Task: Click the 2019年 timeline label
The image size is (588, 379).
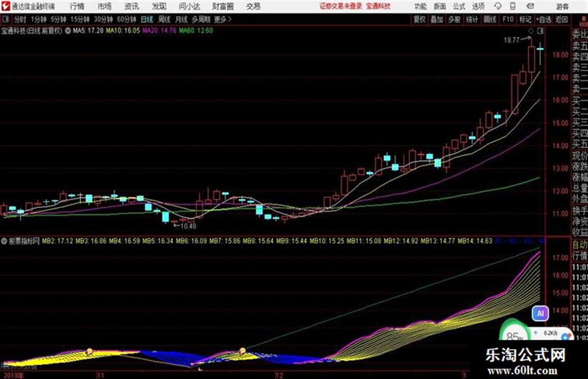Action: pyautogui.click(x=14, y=375)
